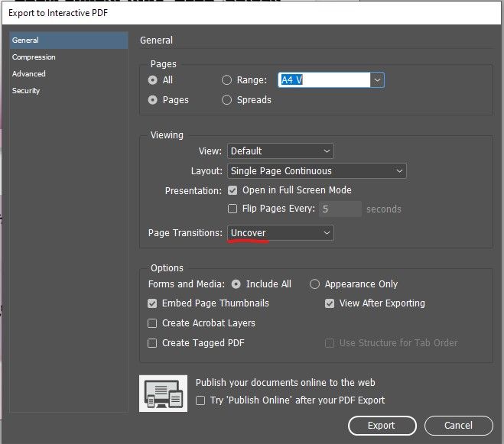Screen dimensions: 504x444
Task: Open the View dropdown set to Default
Action: (x=280, y=151)
